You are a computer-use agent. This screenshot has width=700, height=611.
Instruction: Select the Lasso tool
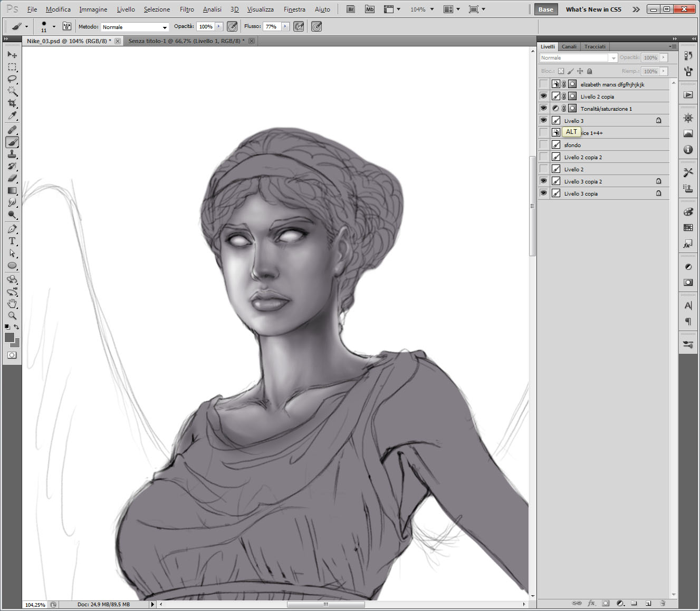click(x=12, y=79)
